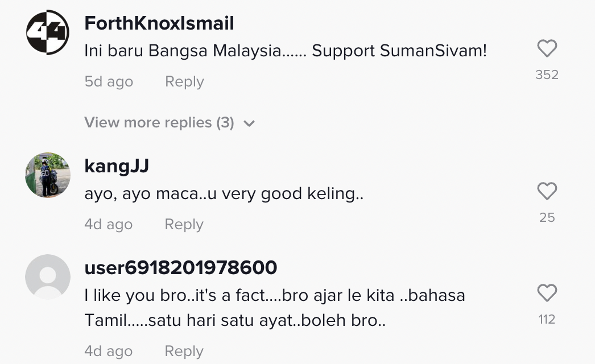Click the 112 like count
This screenshot has height=364, width=595.
[x=547, y=320]
